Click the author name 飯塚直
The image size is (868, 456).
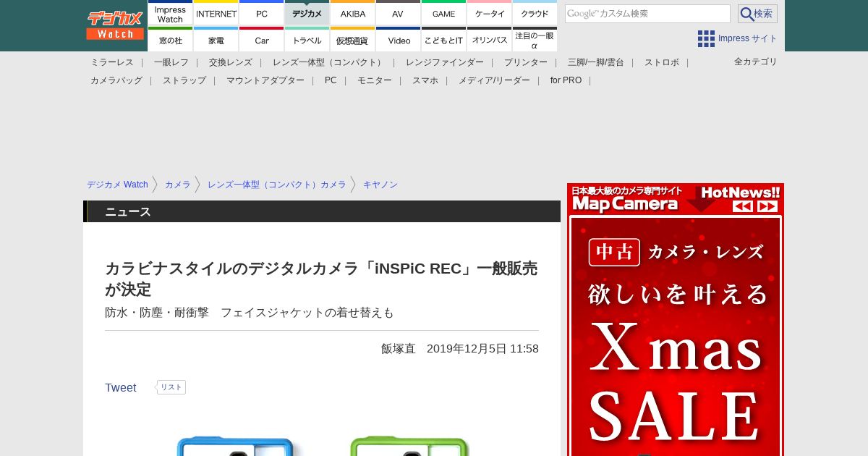point(399,349)
